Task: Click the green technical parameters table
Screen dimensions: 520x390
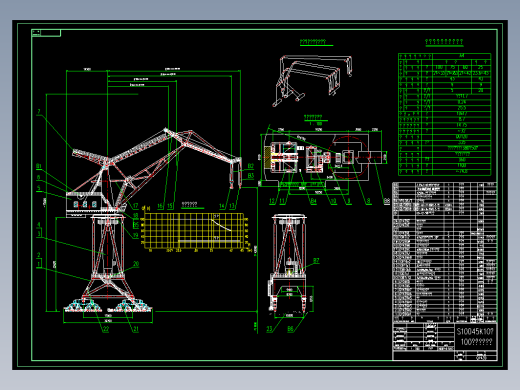Action: (445, 114)
